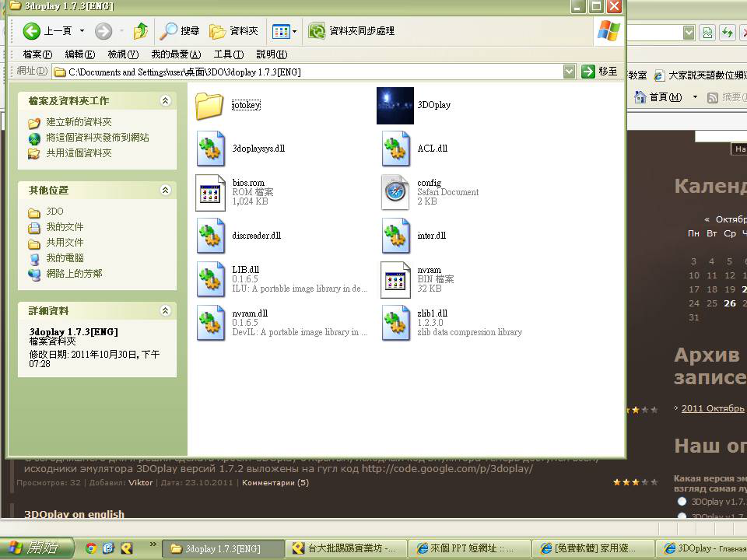Click 資料夾同步處理 folder sync icon

coord(317,31)
